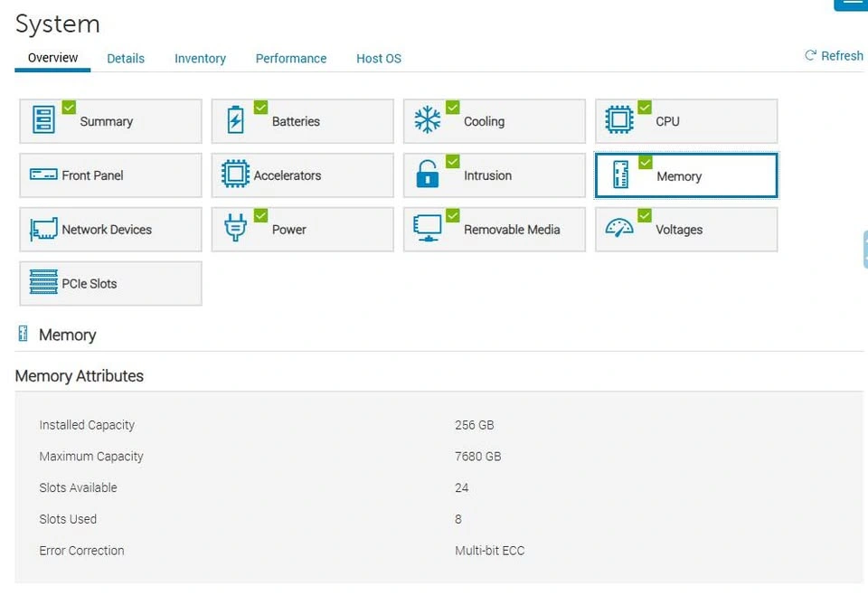This screenshot has height=595, width=868.
Task: Click the Memory section heading icon
Action: 24,335
